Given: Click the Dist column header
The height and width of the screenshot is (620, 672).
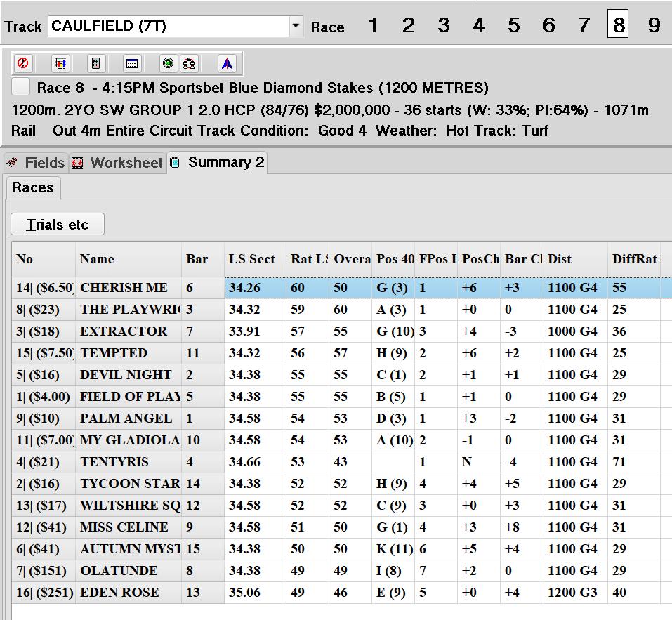Looking at the screenshot, I should pos(560,259).
